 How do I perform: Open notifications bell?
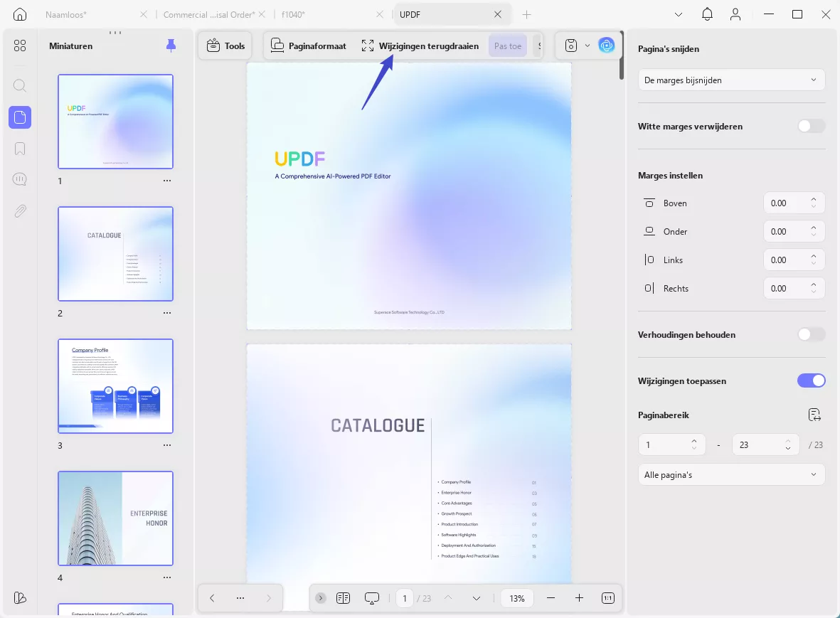point(707,14)
